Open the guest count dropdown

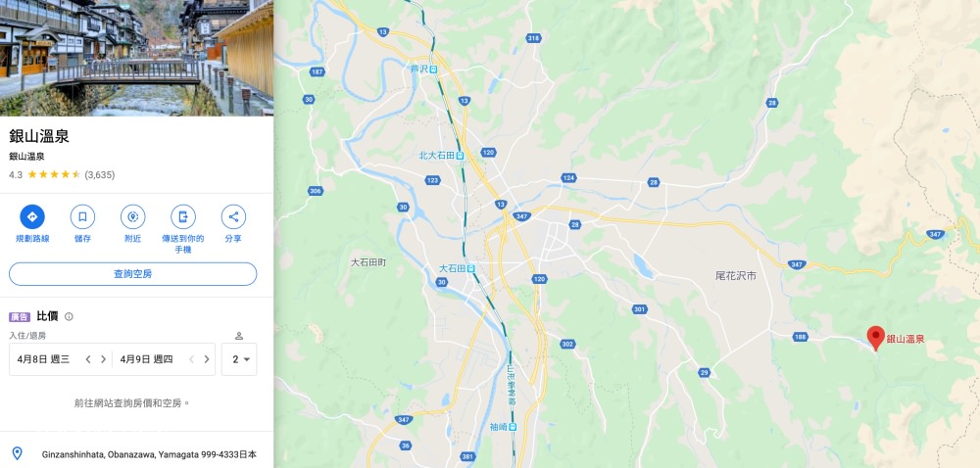239,359
